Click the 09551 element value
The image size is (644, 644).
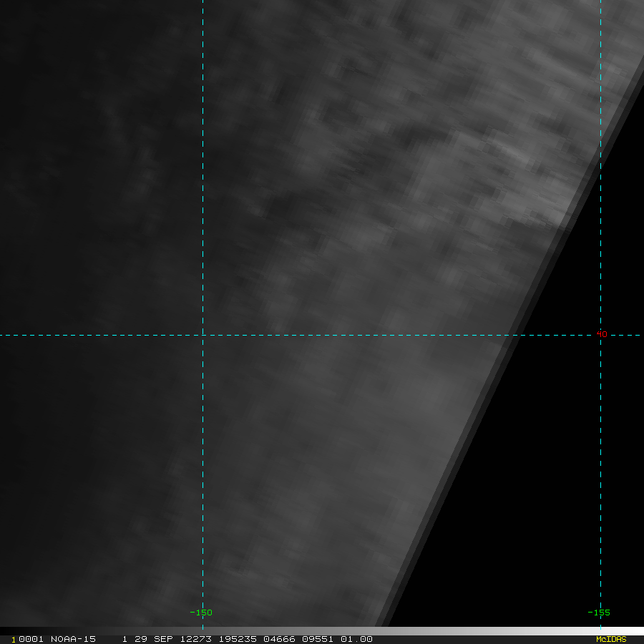click(318, 639)
